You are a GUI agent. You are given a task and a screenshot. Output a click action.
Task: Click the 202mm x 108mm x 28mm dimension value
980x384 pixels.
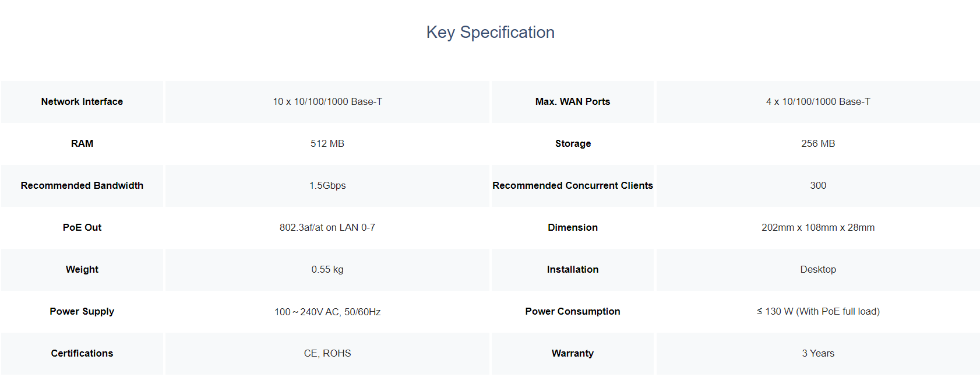coord(818,227)
